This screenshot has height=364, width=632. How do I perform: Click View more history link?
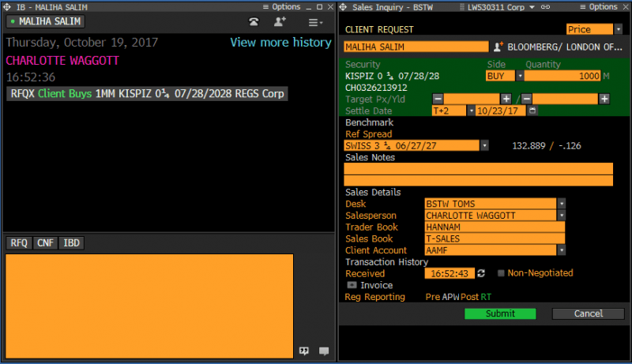pos(280,43)
